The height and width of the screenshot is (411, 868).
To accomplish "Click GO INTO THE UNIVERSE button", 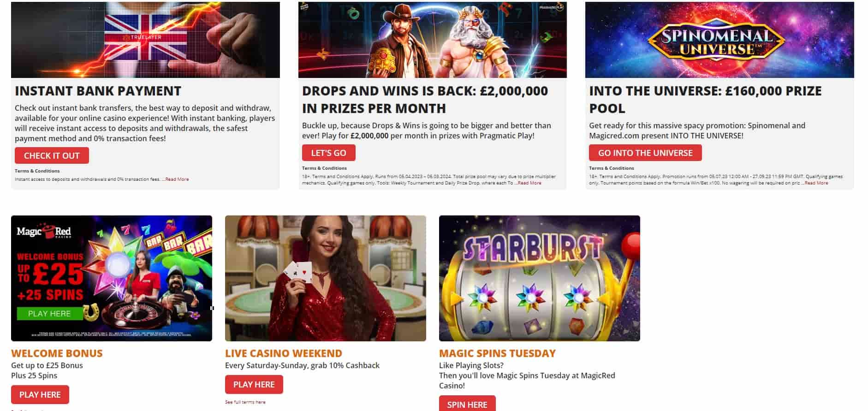I will pyautogui.click(x=645, y=153).
